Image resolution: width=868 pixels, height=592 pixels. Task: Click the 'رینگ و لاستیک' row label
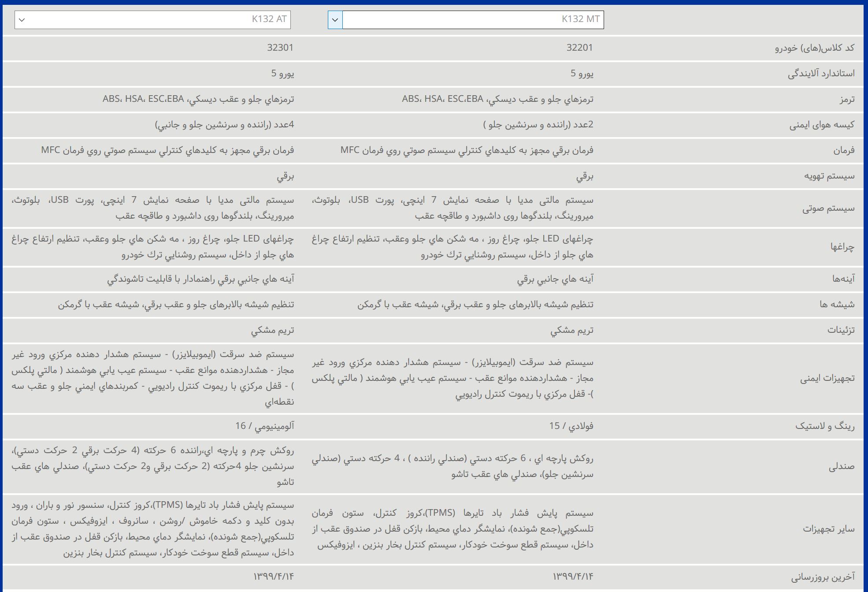point(824,426)
